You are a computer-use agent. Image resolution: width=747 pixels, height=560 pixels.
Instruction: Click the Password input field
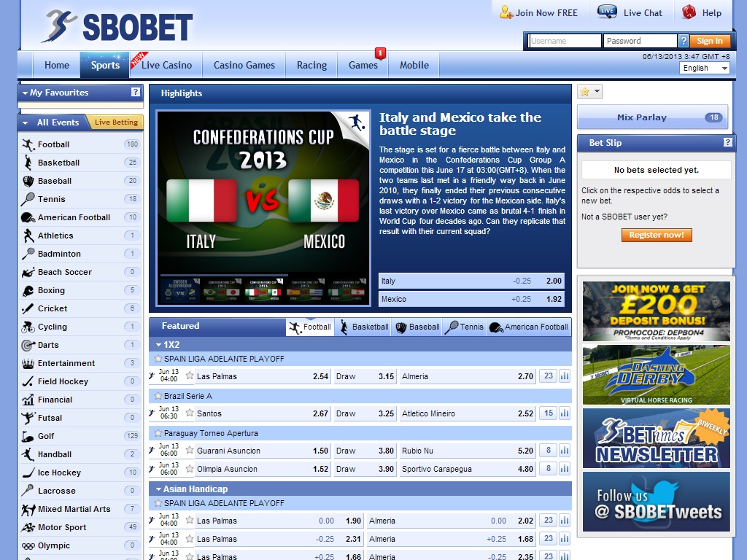coord(640,41)
